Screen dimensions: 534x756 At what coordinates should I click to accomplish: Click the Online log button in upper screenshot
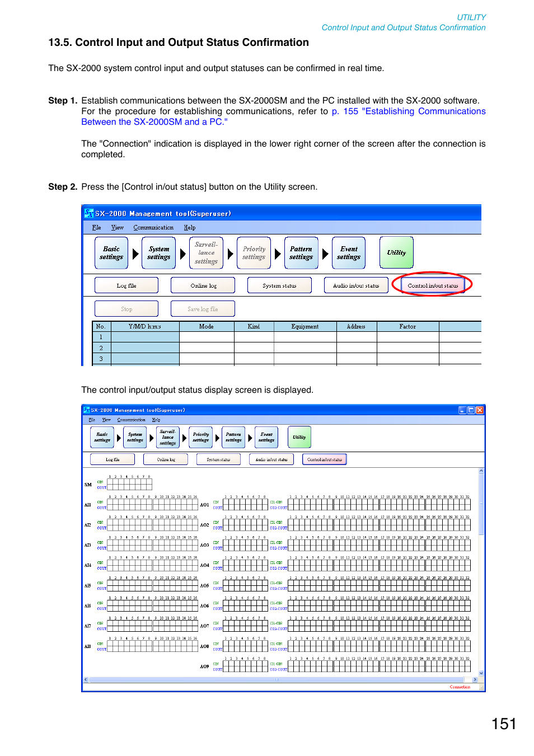click(203, 285)
